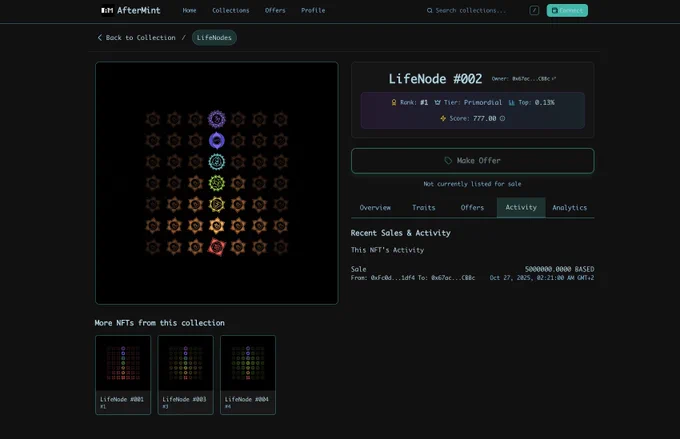Image resolution: width=680 pixels, height=439 pixels.
Task: Click the tag icon on Make Offer
Action: click(448, 161)
